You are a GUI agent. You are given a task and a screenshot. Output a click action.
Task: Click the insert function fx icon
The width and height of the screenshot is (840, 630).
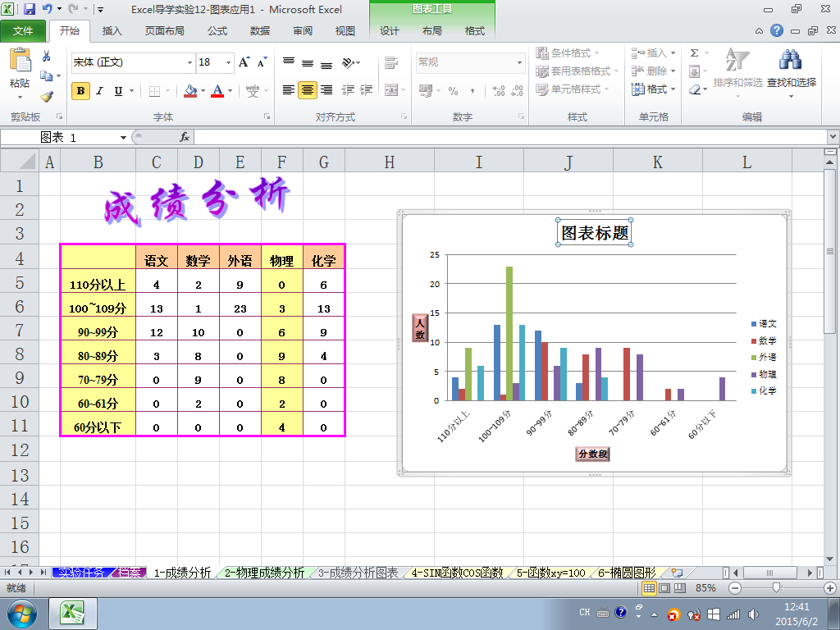(x=185, y=138)
